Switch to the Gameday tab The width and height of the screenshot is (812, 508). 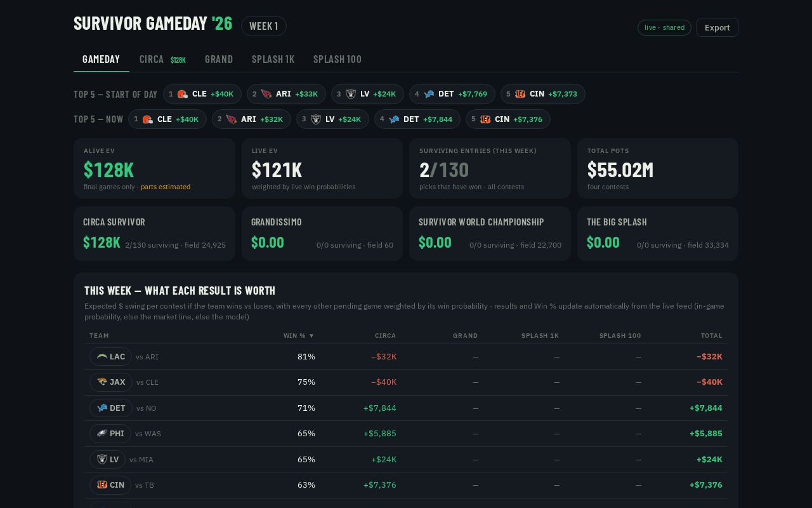(x=101, y=59)
